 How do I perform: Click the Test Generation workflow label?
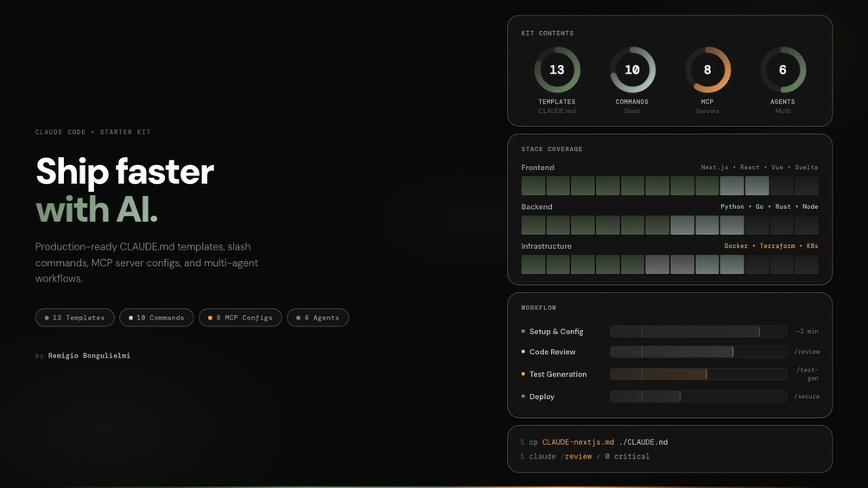(x=558, y=374)
